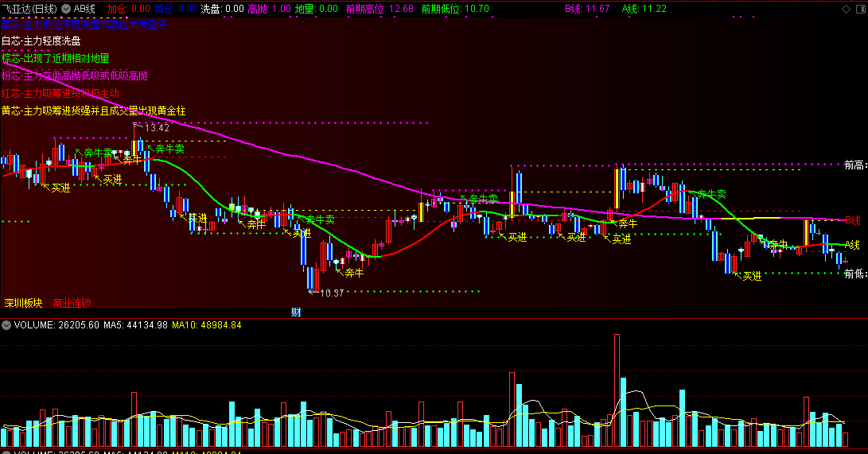This screenshot has height=454, width=868.
Task: Select the 高抛: 1.00 value
Action: click(269, 9)
